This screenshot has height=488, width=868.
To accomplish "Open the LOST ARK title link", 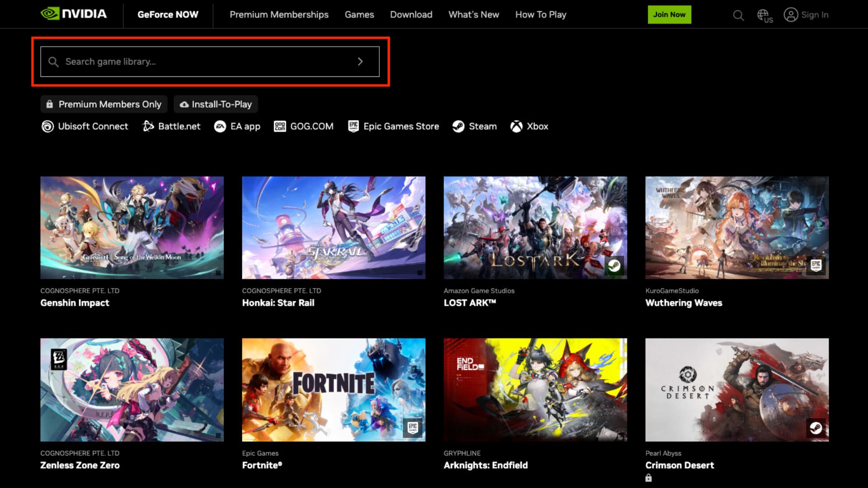I will [x=470, y=303].
